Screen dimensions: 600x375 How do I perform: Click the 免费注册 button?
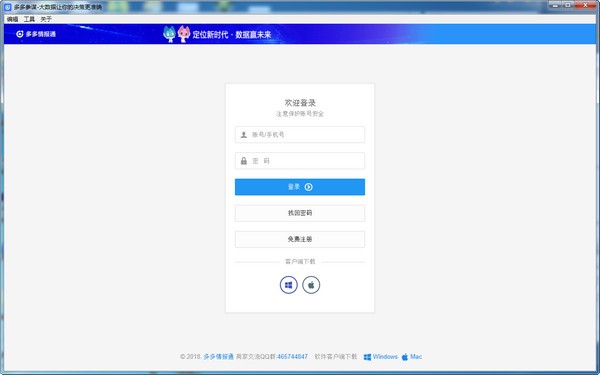(x=300, y=239)
